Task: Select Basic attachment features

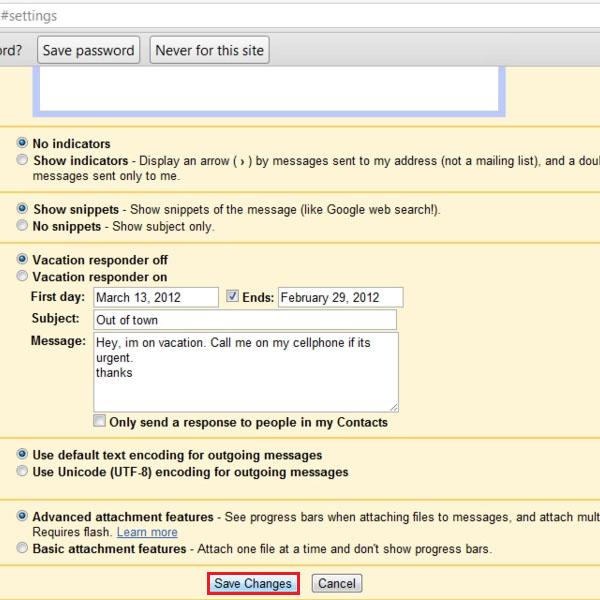Action: coord(22,548)
